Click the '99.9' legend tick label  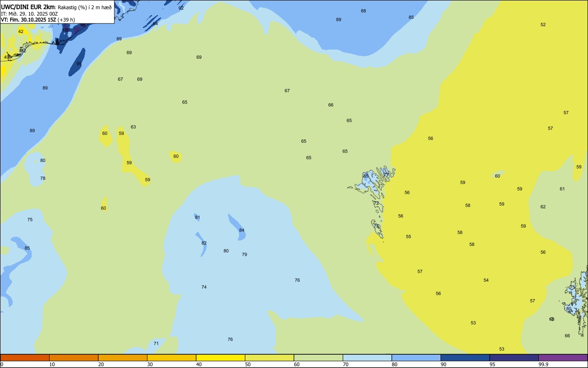[543, 364]
